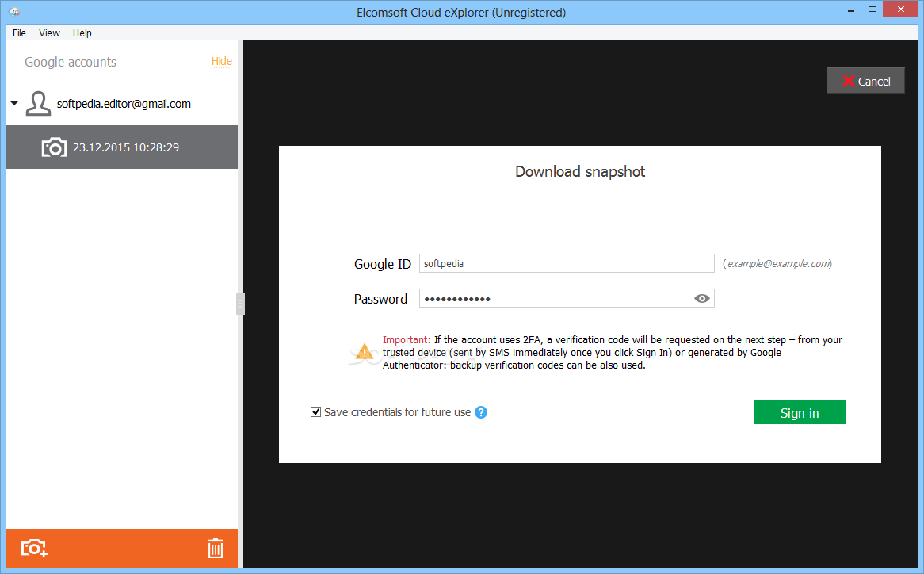
Task: Uncheck Save credentials for future use
Action: tap(316, 412)
